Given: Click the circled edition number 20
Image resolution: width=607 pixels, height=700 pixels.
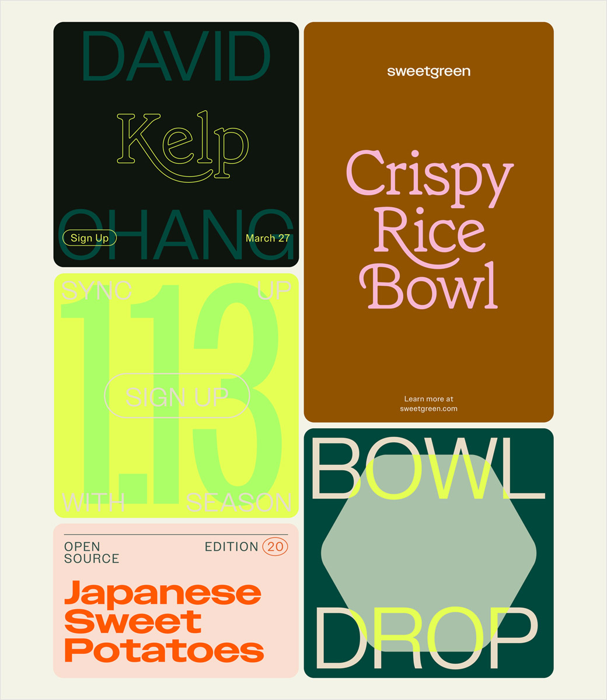Looking at the screenshot, I should point(275,547).
